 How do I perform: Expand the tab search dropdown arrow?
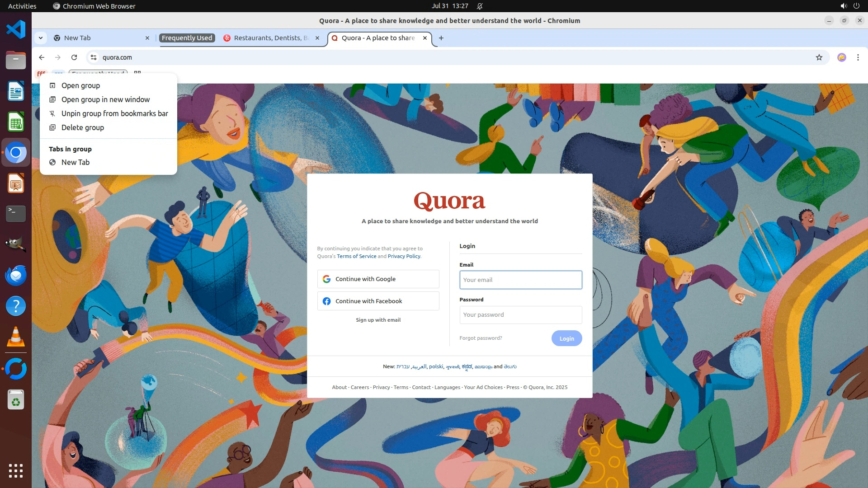(x=41, y=38)
